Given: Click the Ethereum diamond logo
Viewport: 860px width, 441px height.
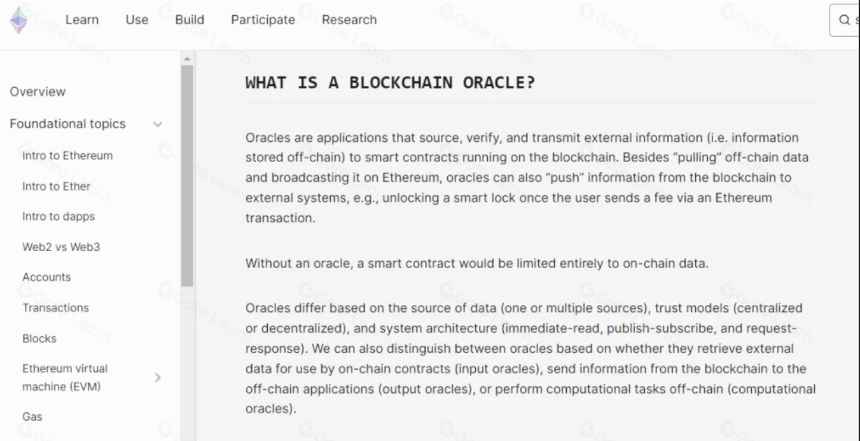Looking at the screenshot, I should pyautogui.click(x=19, y=20).
